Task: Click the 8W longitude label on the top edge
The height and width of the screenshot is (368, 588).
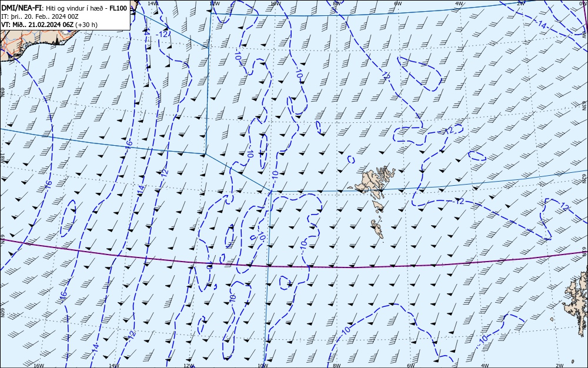Action: coord(336,4)
